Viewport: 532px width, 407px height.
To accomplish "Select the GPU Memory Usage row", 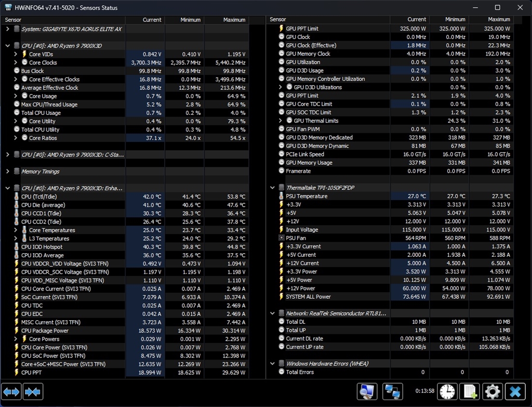I will (x=390, y=163).
